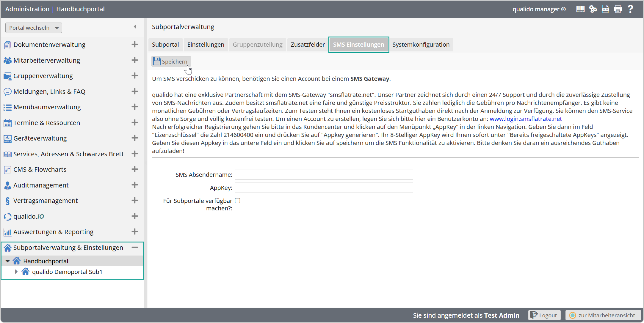Toggle 'Für Subportale verfügbar machen' checkbox
The width and height of the screenshot is (644, 323).
click(237, 201)
